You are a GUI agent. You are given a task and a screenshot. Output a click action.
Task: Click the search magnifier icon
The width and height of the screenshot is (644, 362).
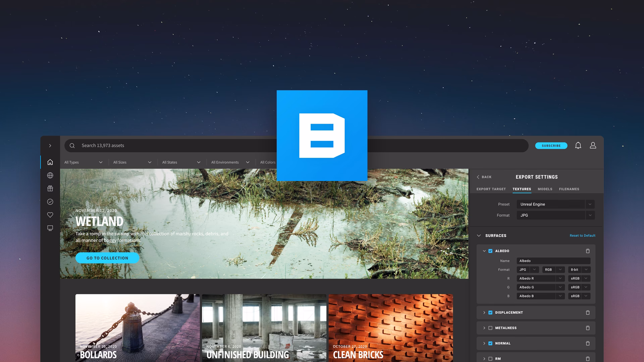[72, 145]
